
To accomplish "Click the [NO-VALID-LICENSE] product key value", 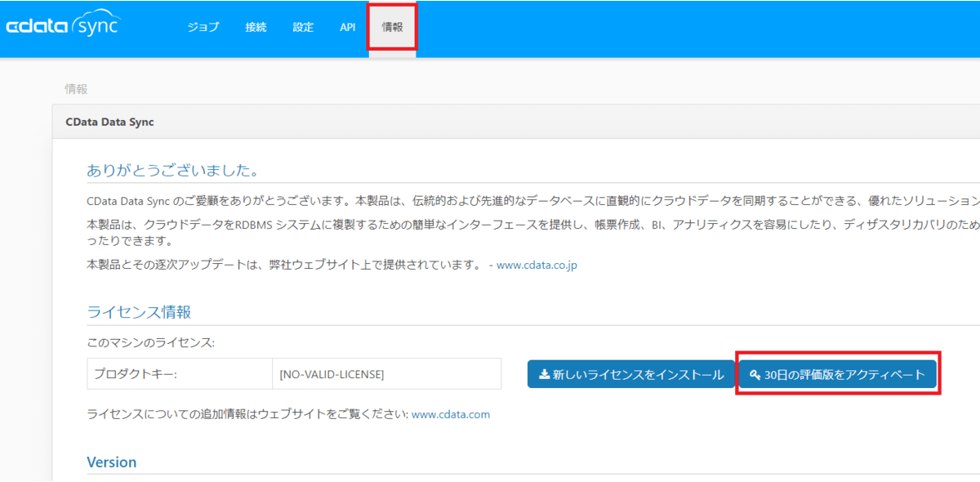I will [385, 374].
